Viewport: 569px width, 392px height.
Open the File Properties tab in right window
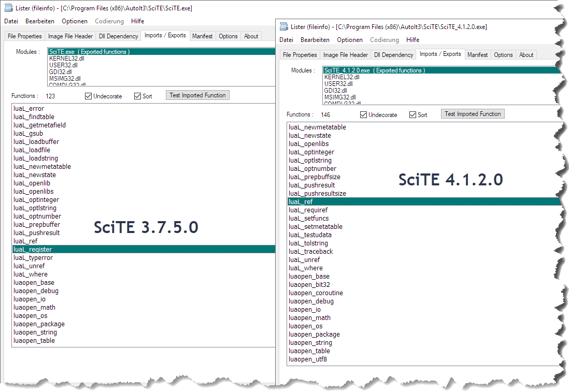300,55
